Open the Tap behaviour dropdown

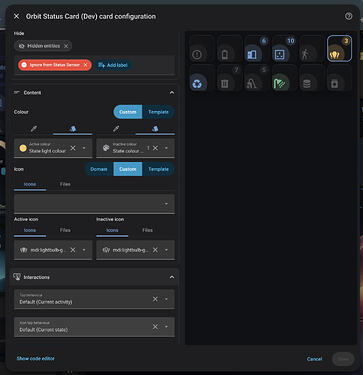click(x=166, y=299)
